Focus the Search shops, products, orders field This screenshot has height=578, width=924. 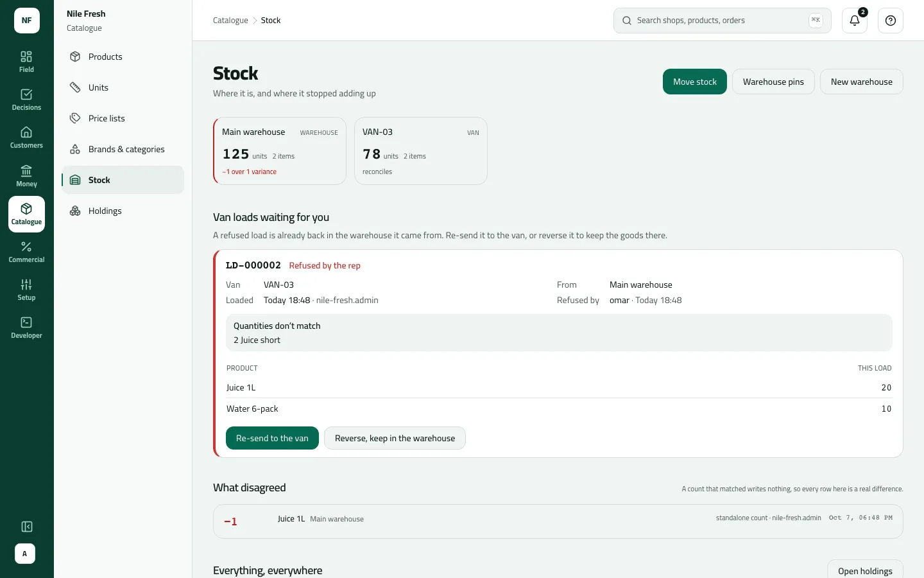[x=723, y=21]
